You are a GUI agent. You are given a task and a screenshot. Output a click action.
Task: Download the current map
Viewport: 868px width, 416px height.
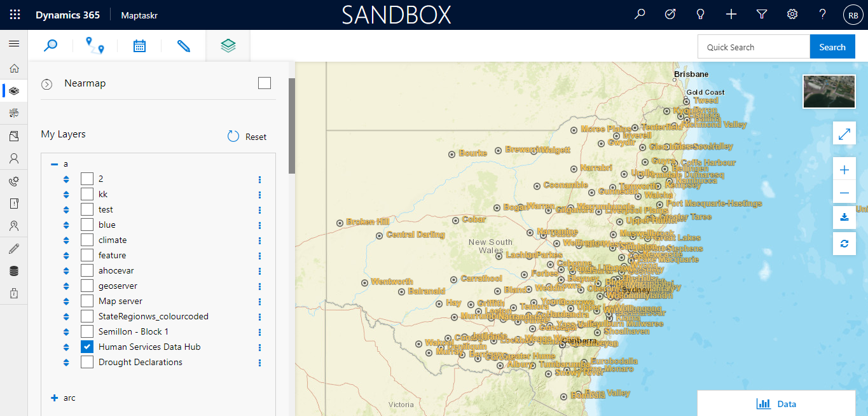click(844, 217)
